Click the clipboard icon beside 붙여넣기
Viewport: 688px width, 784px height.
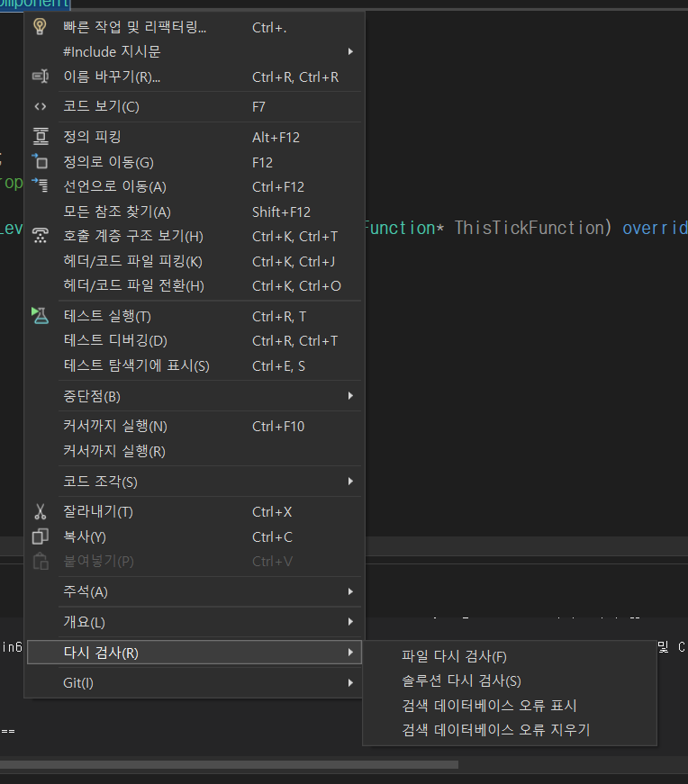coord(40,561)
